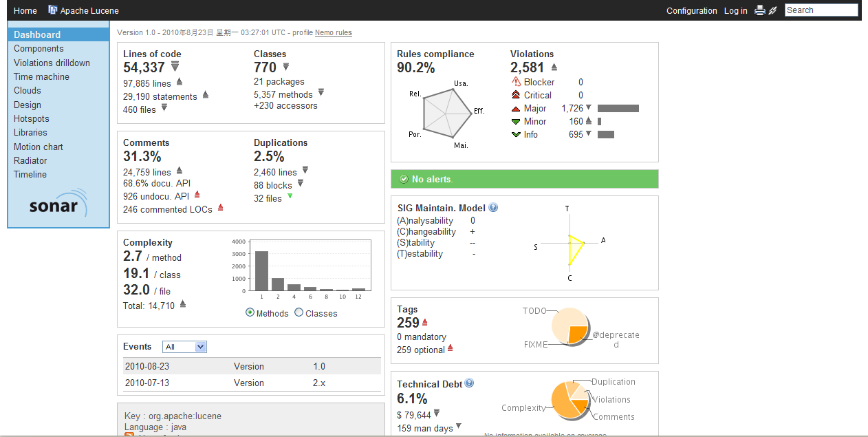The image size is (868, 437).
Task: Click the Minor violations green icon
Action: pyautogui.click(x=516, y=122)
